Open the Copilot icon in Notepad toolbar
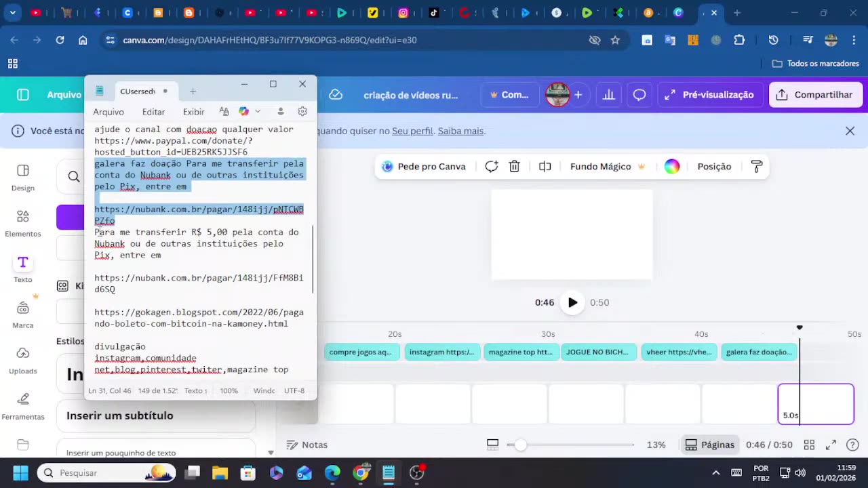This screenshot has width=868, height=488. 243,111
